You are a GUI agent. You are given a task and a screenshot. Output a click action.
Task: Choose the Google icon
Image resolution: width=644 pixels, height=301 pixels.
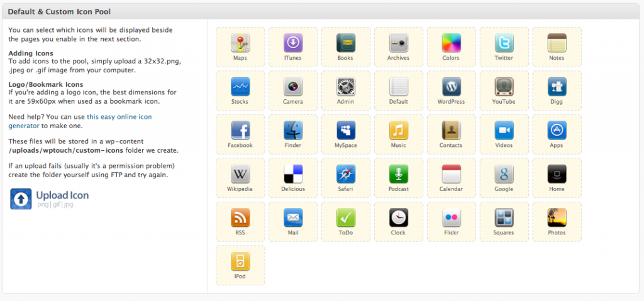(504, 174)
